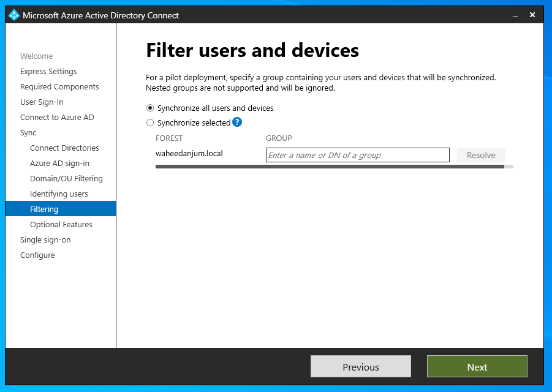
Task: Click the GROUP column header
Action: pos(279,138)
